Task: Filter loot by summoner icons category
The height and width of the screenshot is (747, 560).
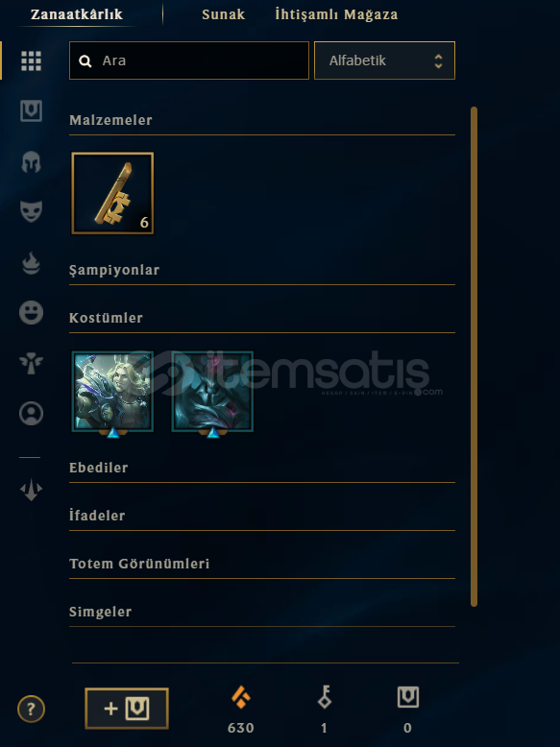Action: click(31, 413)
